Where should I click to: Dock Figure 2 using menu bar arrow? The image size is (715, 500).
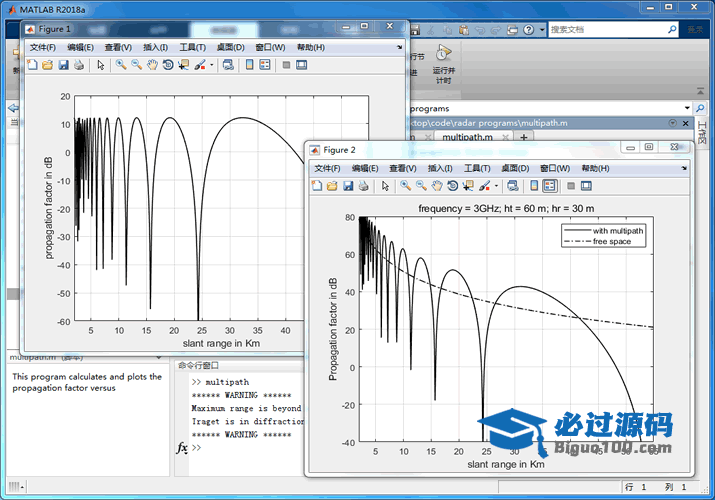[x=684, y=168]
